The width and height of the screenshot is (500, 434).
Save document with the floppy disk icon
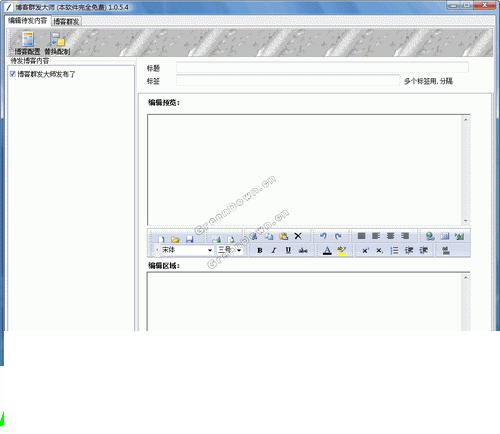[x=190, y=239]
